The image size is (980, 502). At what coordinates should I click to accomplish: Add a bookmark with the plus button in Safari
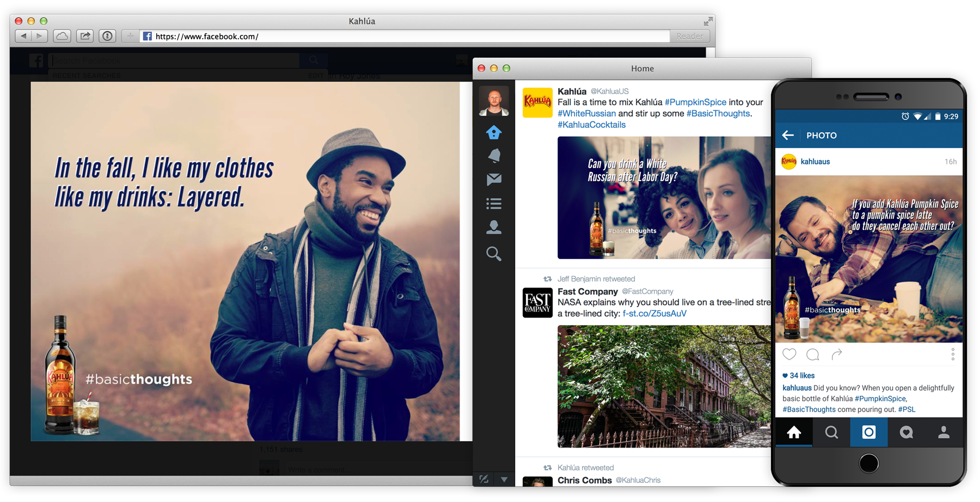(130, 36)
